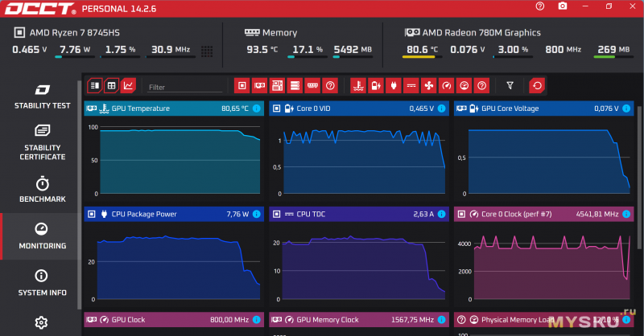This screenshot has width=644, height=336.
Task: Select the Monitoring section
Action: tap(43, 236)
